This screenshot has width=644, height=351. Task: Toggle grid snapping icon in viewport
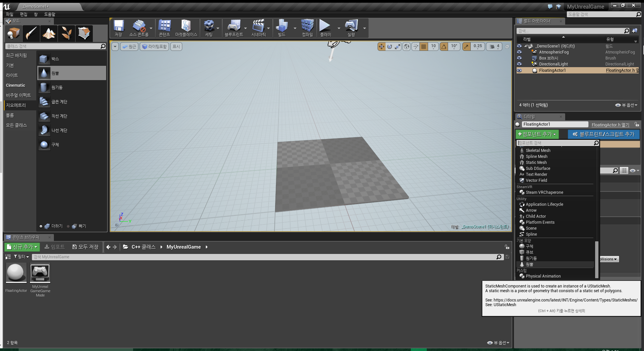(423, 47)
